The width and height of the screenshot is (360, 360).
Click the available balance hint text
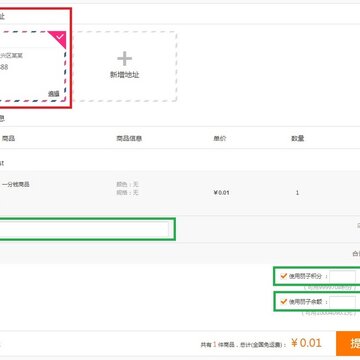tap(329, 313)
